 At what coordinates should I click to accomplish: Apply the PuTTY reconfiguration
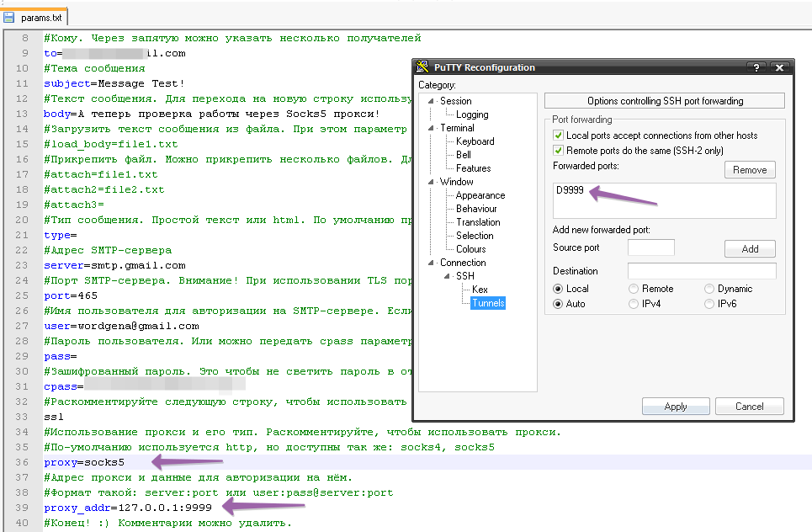click(x=676, y=406)
